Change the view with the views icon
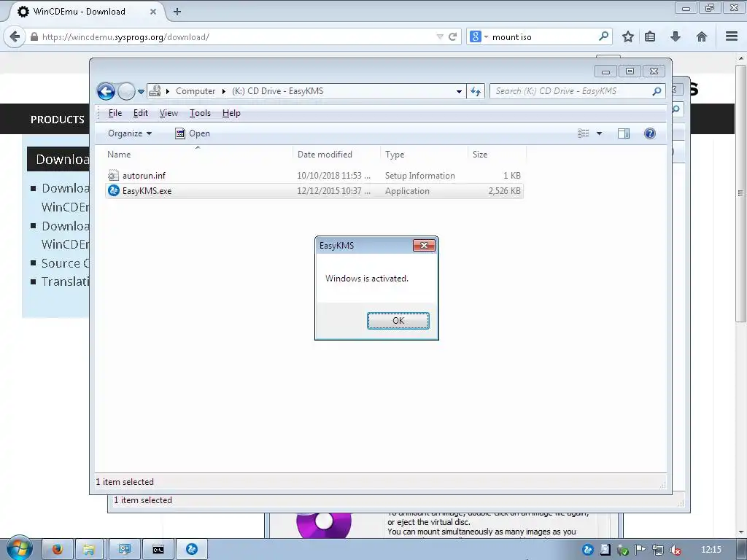The height and width of the screenshot is (560, 747). [584, 133]
